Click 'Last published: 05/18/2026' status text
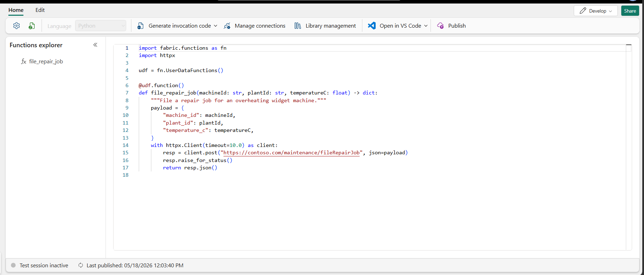 135,265
